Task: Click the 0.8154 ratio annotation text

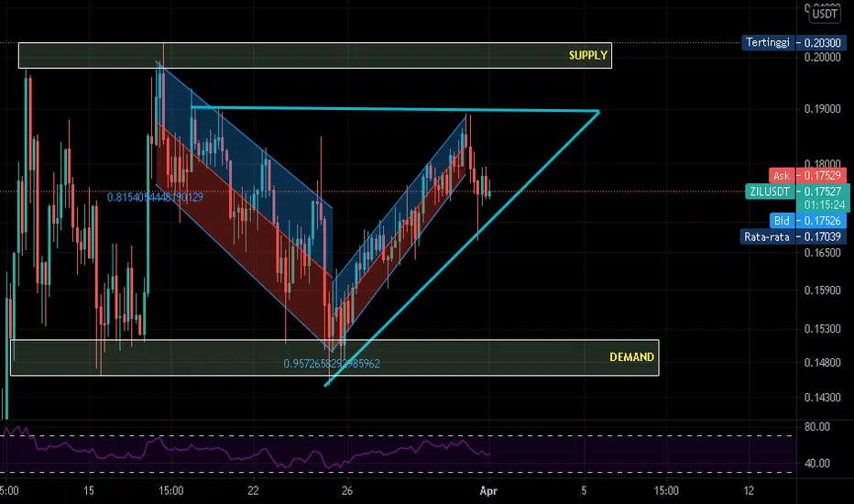Action: 155,197
